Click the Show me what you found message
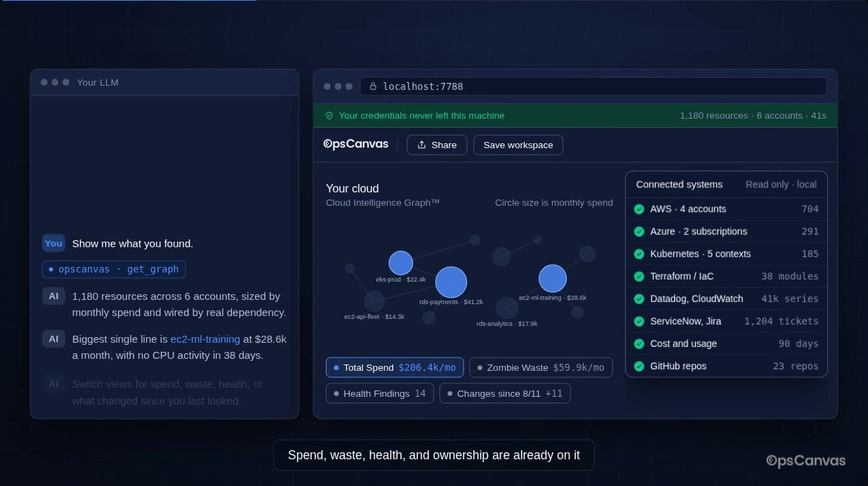This screenshot has height=486, width=868. pos(133,243)
